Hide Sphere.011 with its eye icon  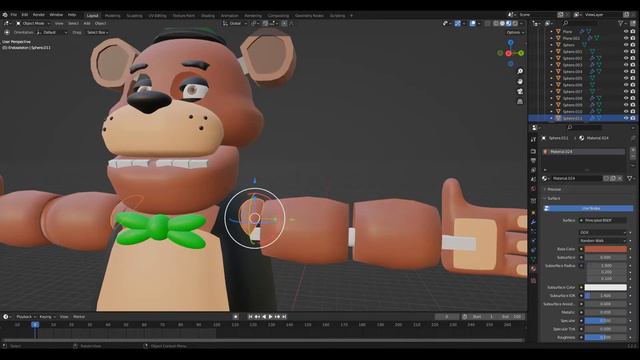(626, 118)
